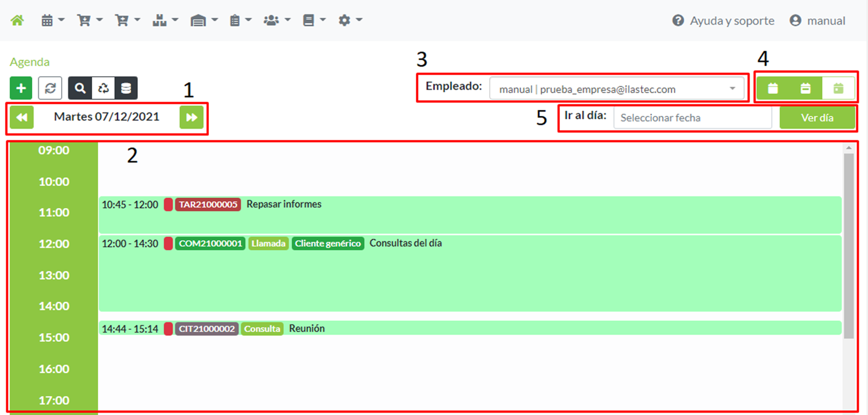Viewport: 868px width, 415px height.
Task: Expand the settings gear menu
Action: (x=350, y=20)
